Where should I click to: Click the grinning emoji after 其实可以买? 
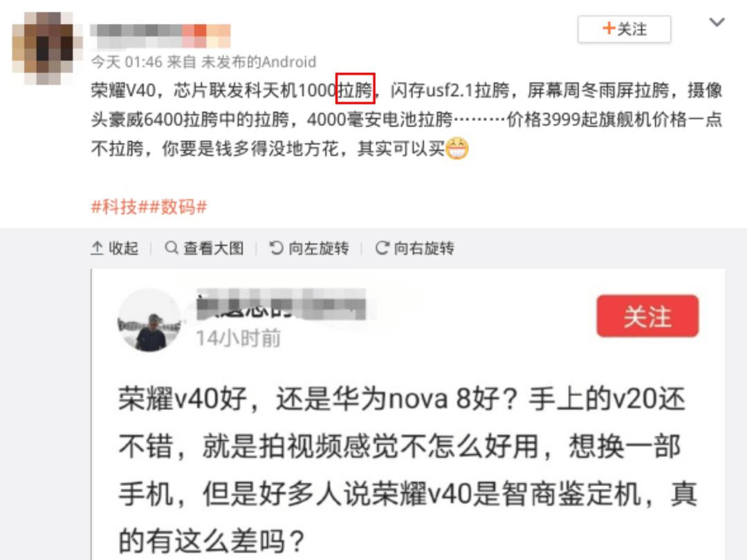[x=457, y=149]
